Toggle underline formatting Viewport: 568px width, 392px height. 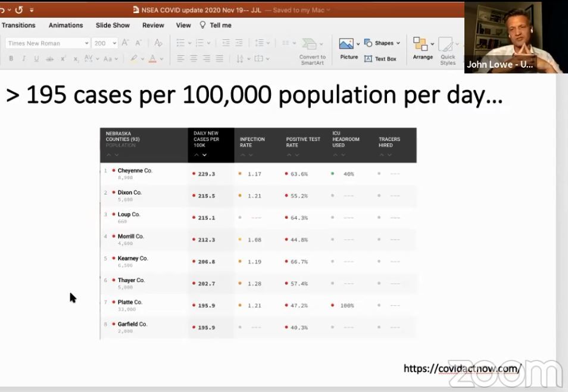click(36, 59)
